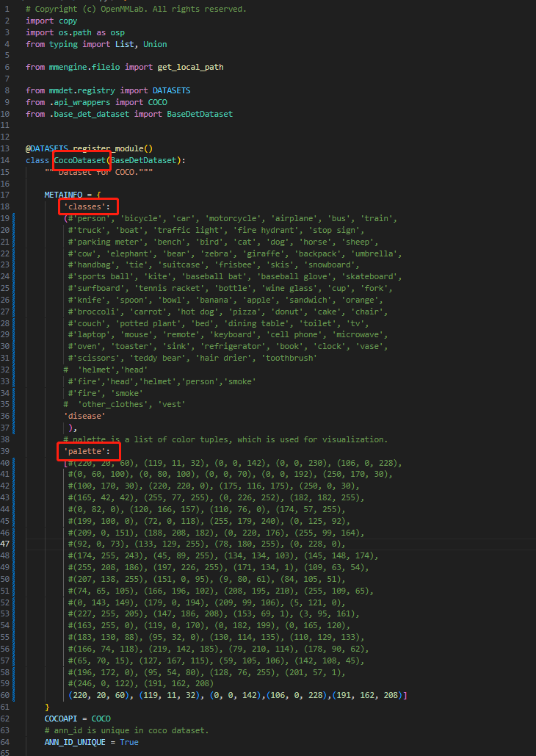Click Union in the typing import
This screenshot has width=536, height=756.
tap(155, 44)
